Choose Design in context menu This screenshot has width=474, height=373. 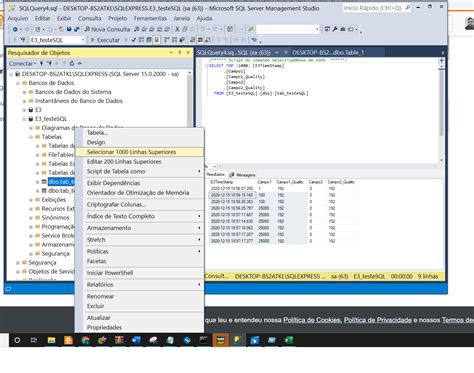tap(140, 142)
